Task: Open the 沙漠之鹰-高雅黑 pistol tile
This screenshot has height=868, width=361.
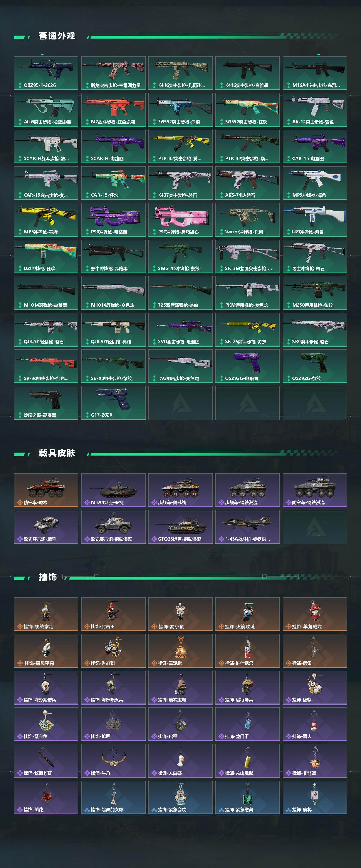Action: tap(46, 403)
